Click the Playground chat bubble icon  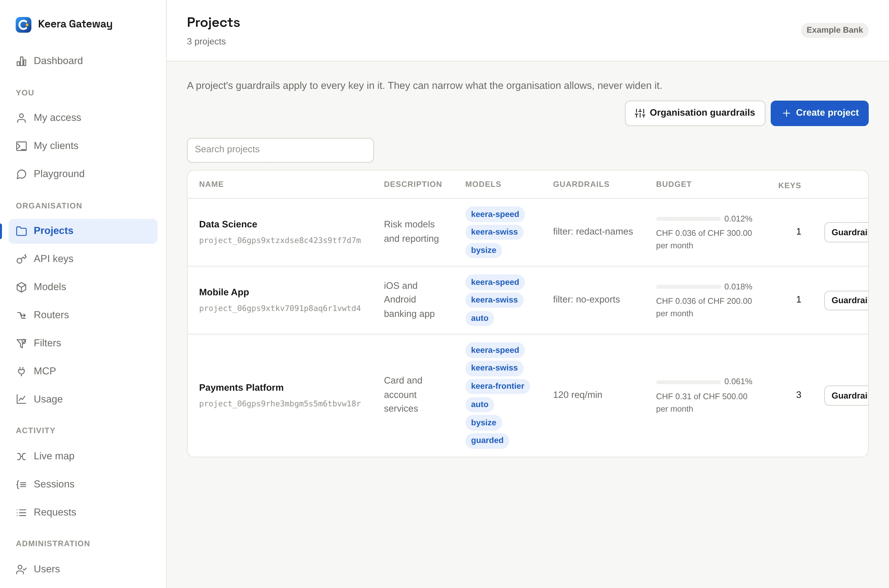21,174
